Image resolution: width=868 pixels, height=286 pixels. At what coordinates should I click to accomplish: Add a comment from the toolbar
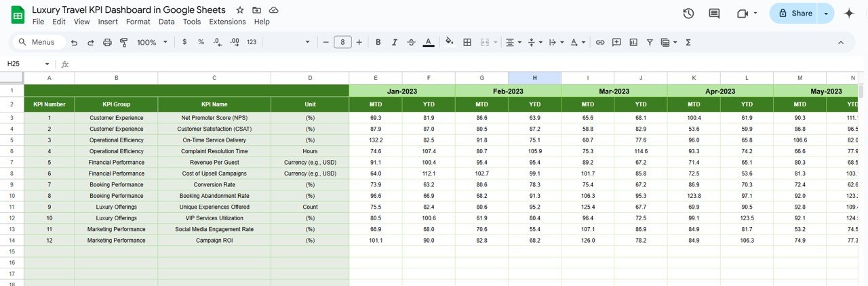tap(616, 42)
